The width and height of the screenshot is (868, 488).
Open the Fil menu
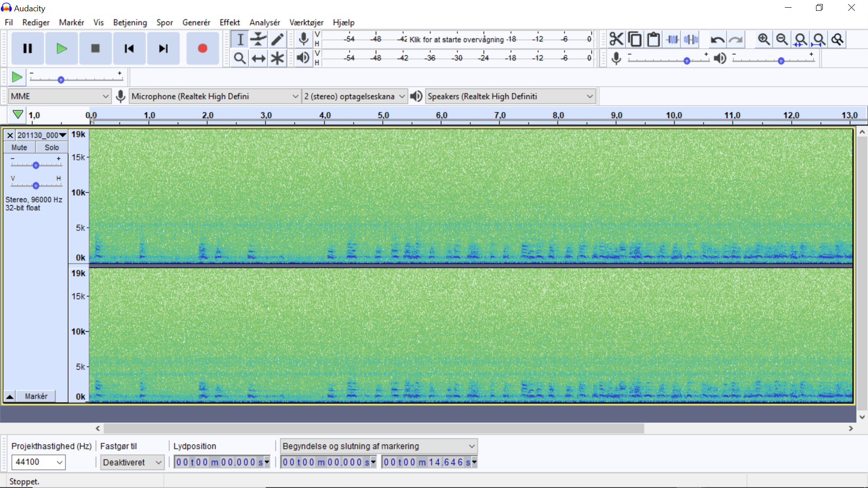click(x=9, y=22)
